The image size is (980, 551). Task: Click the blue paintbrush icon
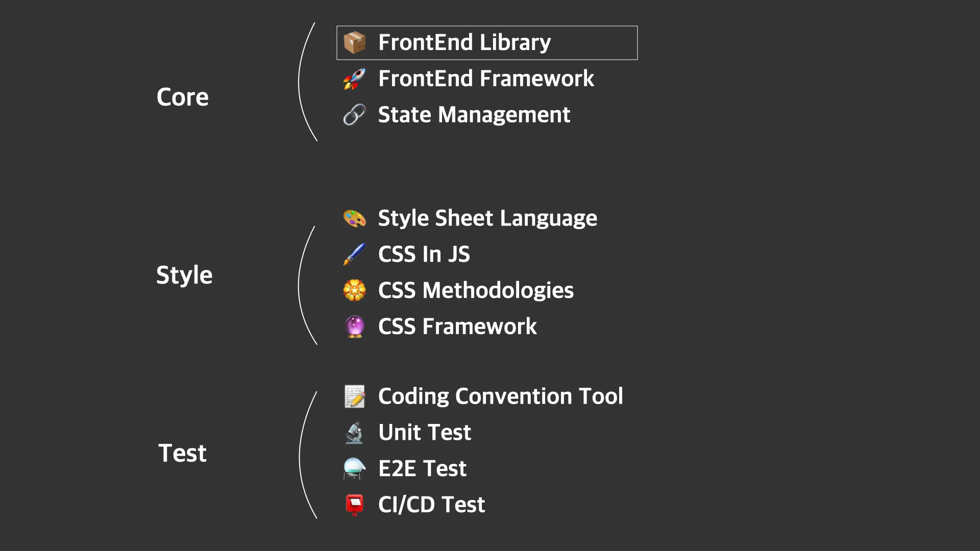click(354, 254)
